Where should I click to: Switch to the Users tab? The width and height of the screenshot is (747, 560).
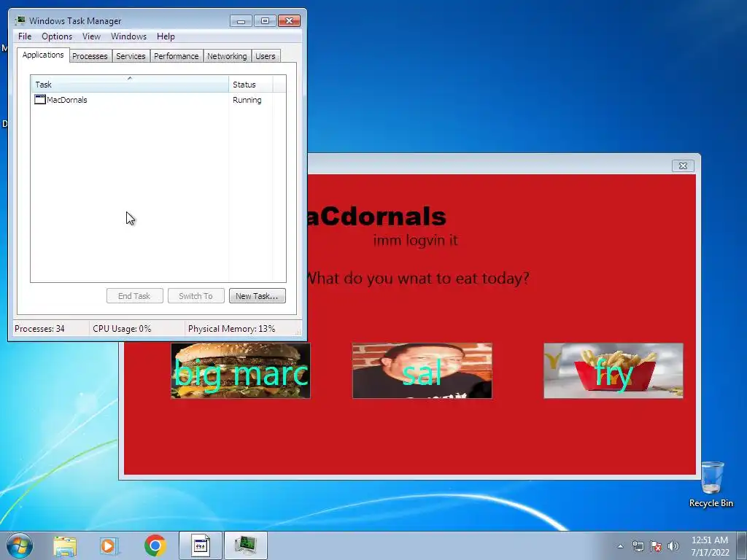coord(266,56)
